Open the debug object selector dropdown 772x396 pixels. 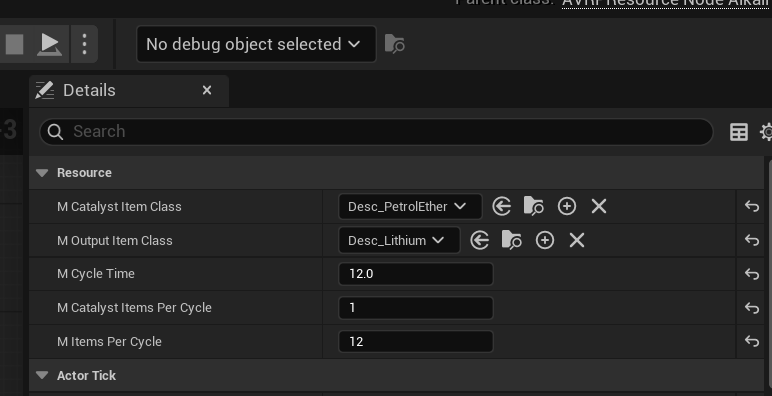tap(256, 44)
